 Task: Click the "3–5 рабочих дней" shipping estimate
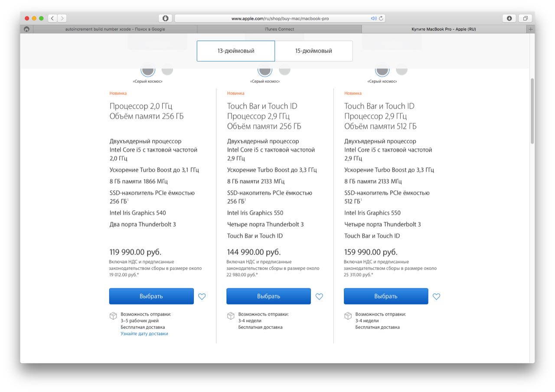(140, 321)
